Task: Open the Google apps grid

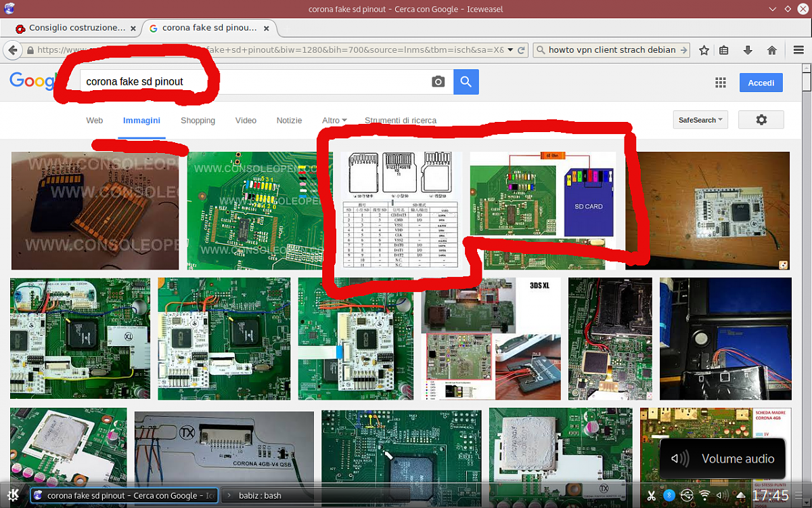Action: click(721, 83)
